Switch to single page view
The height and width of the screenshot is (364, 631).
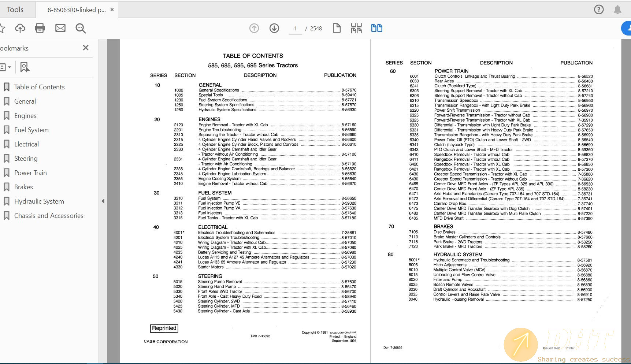[x=337, y=28]
